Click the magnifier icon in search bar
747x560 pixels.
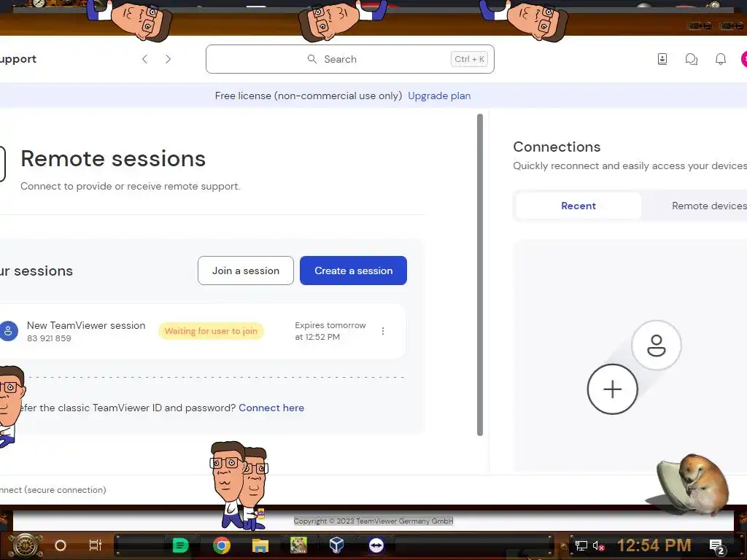(312, 59)
